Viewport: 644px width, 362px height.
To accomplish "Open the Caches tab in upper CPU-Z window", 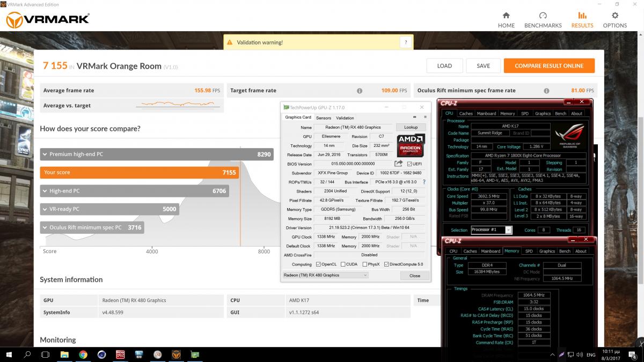I will pyautogui.click(x=466, y=114).
